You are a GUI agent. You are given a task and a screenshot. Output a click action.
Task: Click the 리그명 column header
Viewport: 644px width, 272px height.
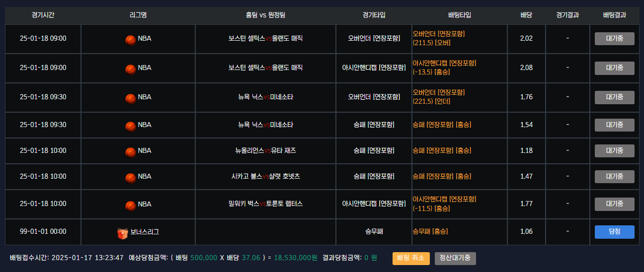click(x=138, y=15)
